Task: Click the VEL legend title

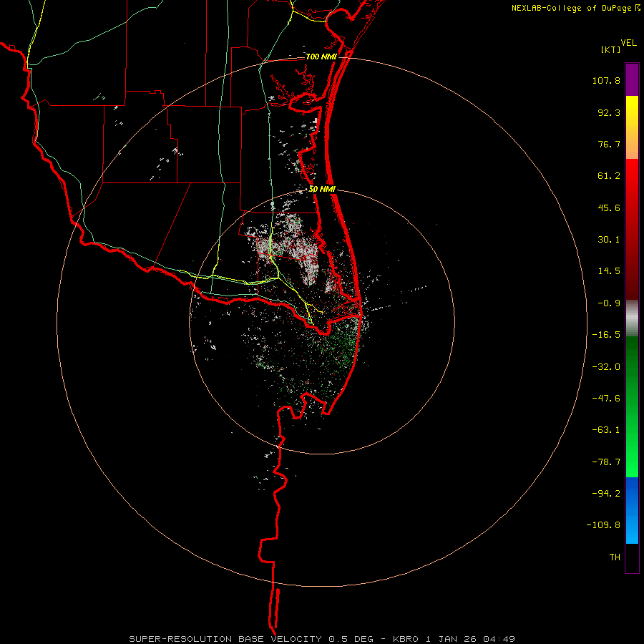Action: pos(629,43)
